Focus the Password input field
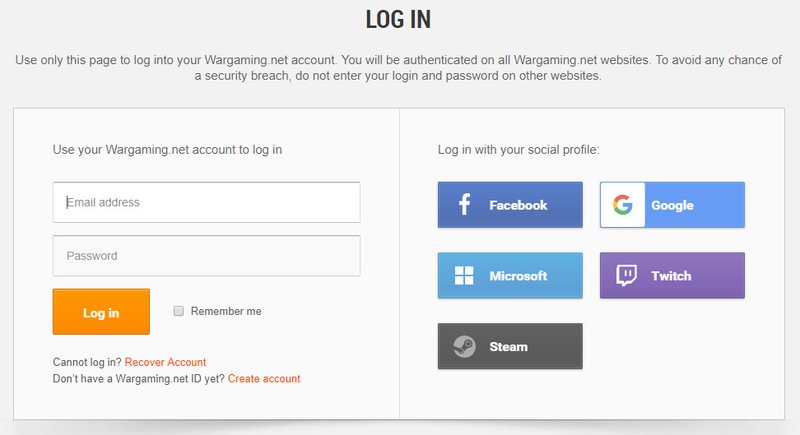Screen dimensions: 800x435 point(206,255)
